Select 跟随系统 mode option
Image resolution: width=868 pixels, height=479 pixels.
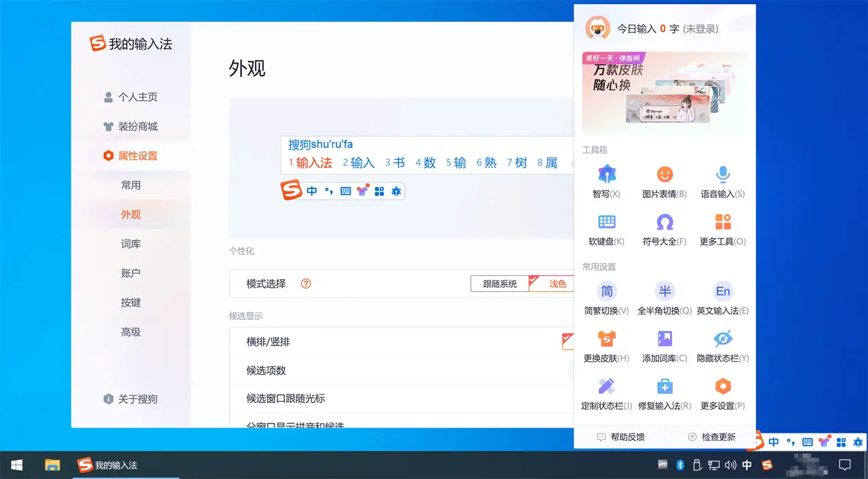(x=500, y=284)
